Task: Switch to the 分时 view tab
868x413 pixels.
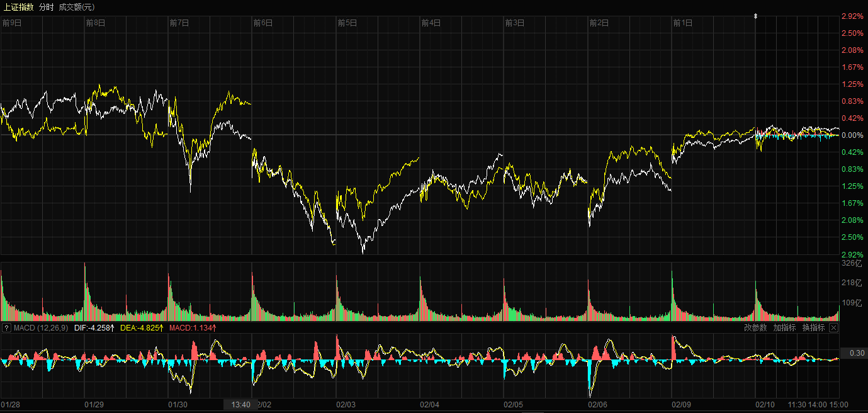Action: tap(47, 6)
